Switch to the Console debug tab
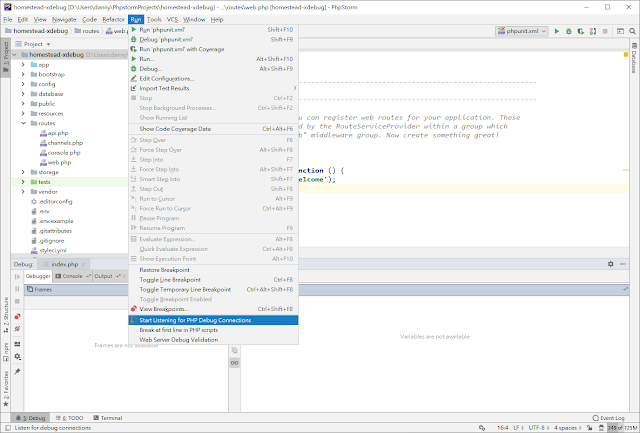 point(73,276)
